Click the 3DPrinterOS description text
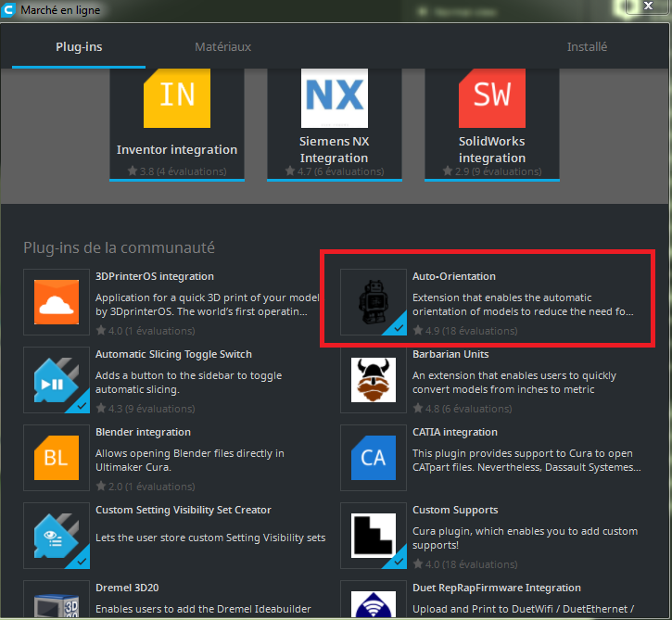The height and width of the screenshot is (620, 672). coord(208,305)
